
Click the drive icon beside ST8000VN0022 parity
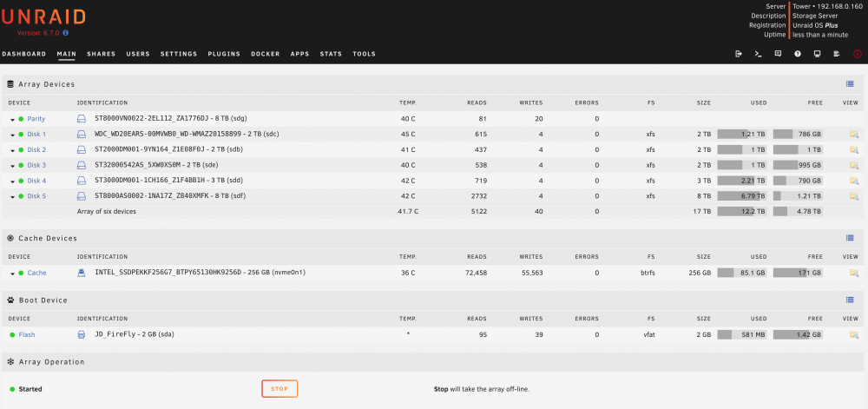[x=82, y=118]
